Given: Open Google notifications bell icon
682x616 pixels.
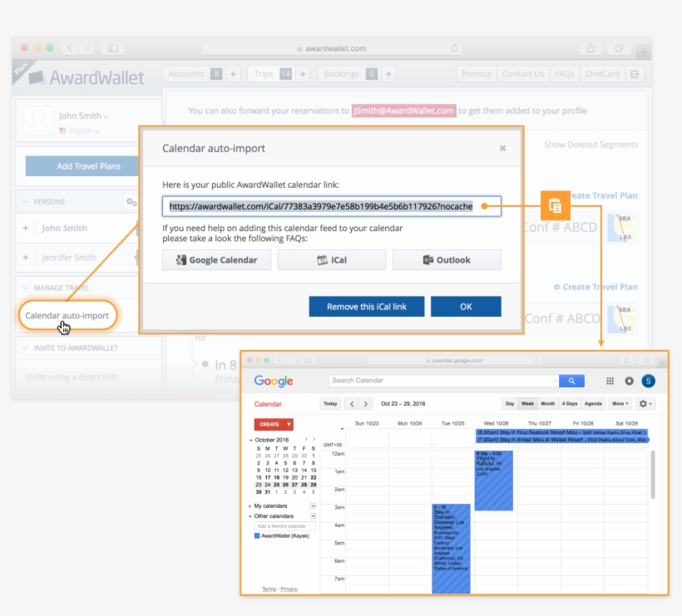Looking at the screenshot, I should [629, 381].
